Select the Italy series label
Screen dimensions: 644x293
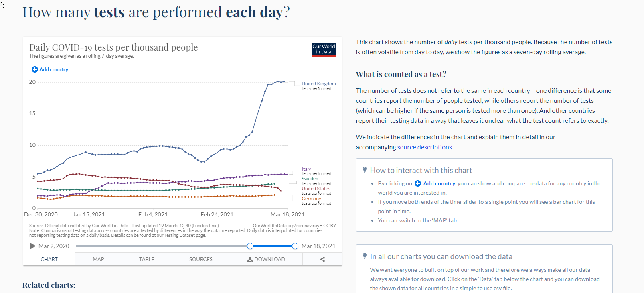point(306,169)
